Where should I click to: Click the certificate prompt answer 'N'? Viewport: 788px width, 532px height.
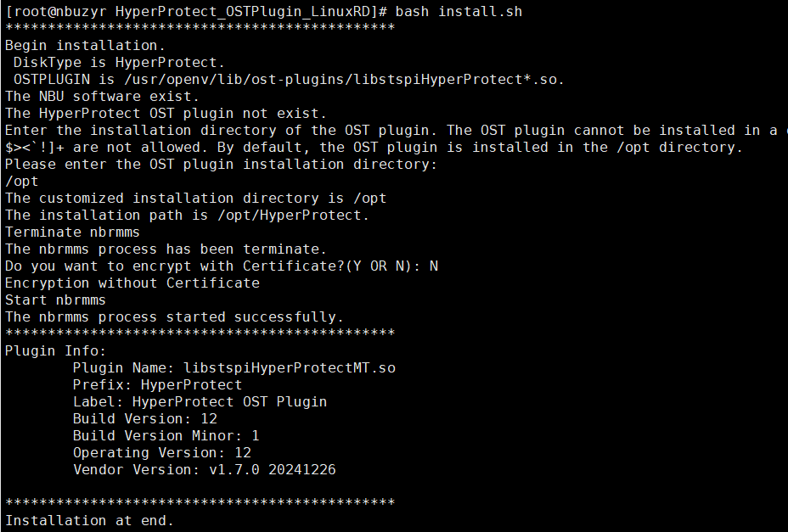pyautogui.click(x=434, y=266)
